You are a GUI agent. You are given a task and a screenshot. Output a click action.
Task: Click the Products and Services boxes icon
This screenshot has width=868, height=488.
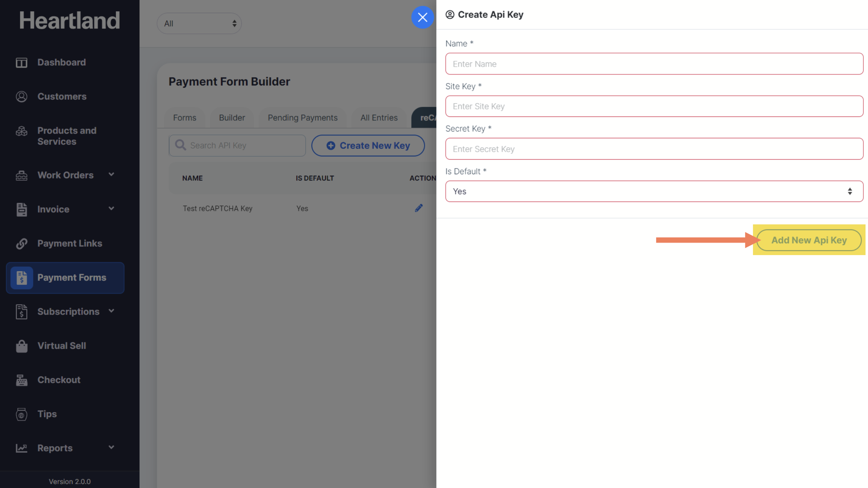tap(21, 131)
